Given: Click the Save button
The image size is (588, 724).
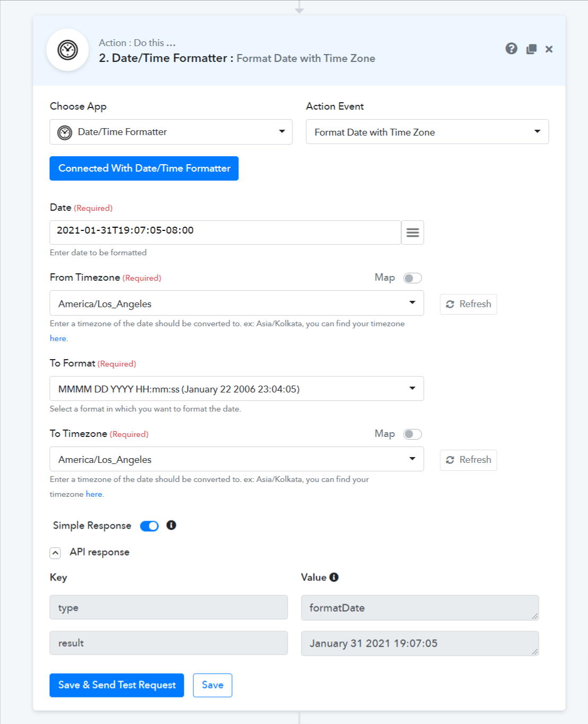Looking at the screenshot, I should pos(212,685).
